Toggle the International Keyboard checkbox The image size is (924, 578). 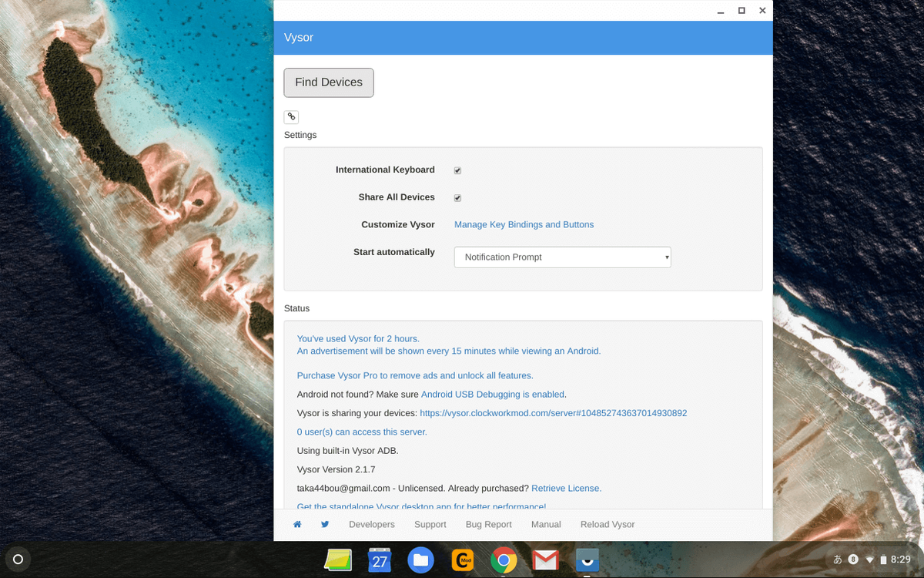(457, 170)
